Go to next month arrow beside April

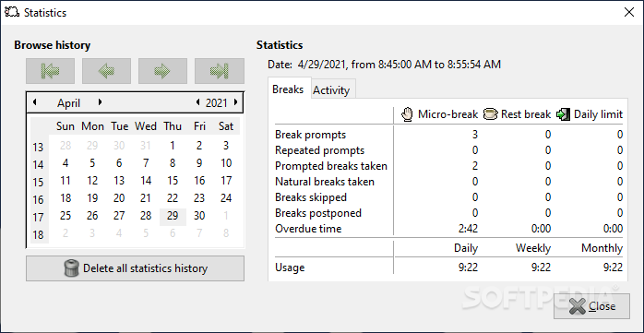click(100, 101)
